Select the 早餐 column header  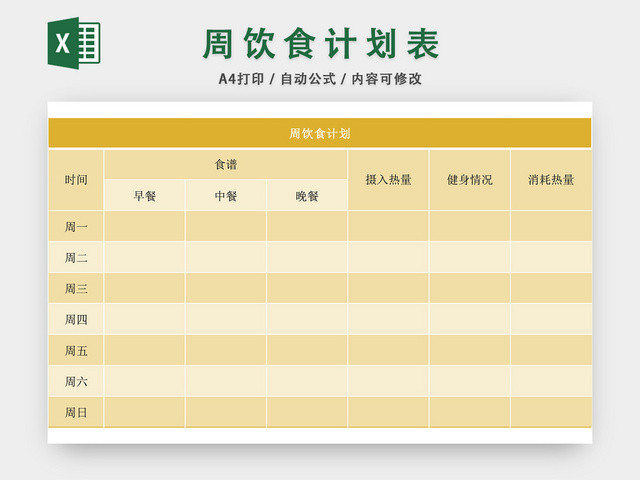coord(144,196)
